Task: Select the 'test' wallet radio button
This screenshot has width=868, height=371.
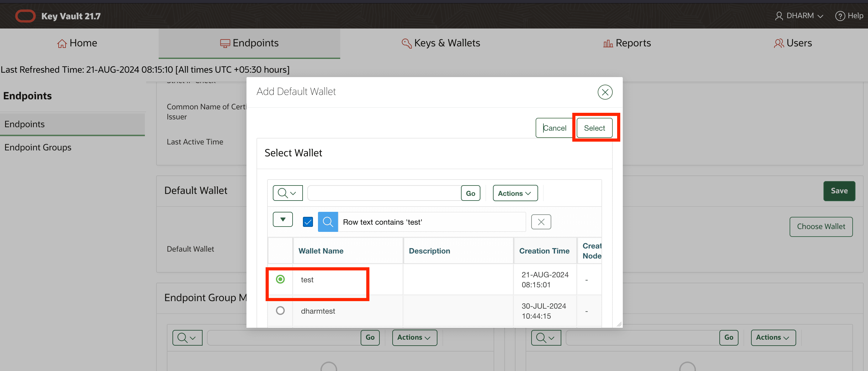Action: pyautogui.click(x=280, y=279)
